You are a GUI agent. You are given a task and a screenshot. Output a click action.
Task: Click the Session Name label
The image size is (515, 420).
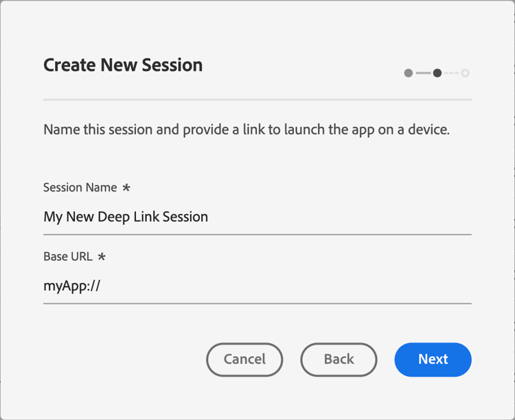(80, 187)
